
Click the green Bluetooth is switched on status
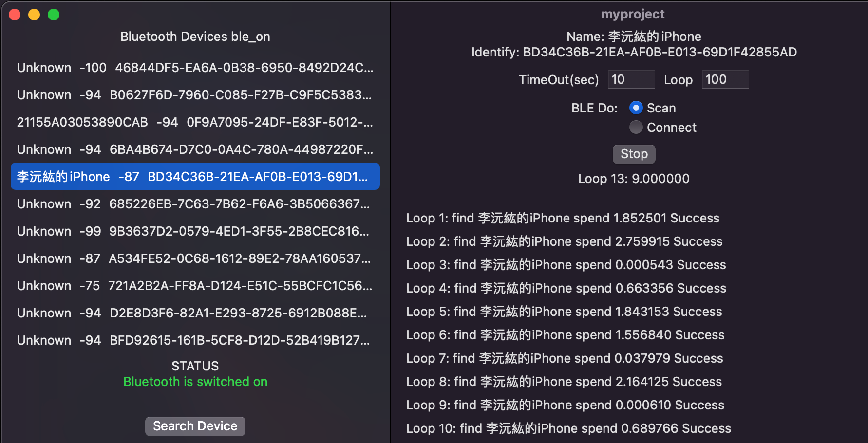pyautogui.click(x=195, y=382)
